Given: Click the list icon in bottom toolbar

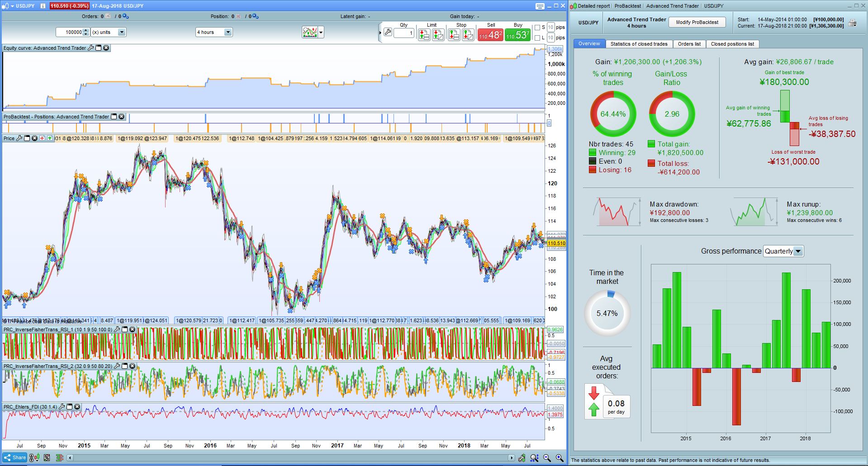Looking at the screenshot, I should (47, 458).
